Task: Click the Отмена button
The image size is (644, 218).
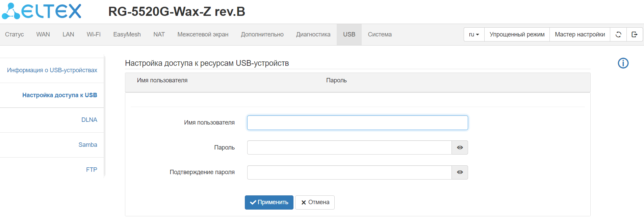Action: (x=315, y=202)
